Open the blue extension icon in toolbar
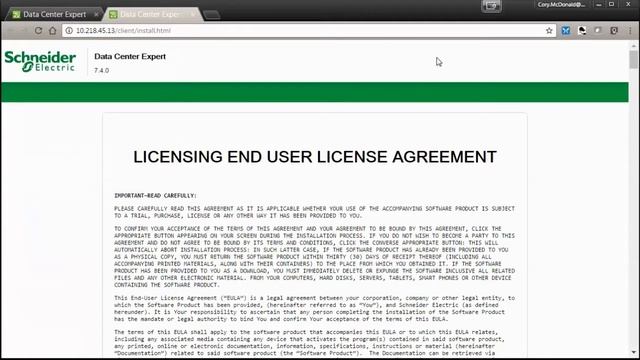 (566, 31)
